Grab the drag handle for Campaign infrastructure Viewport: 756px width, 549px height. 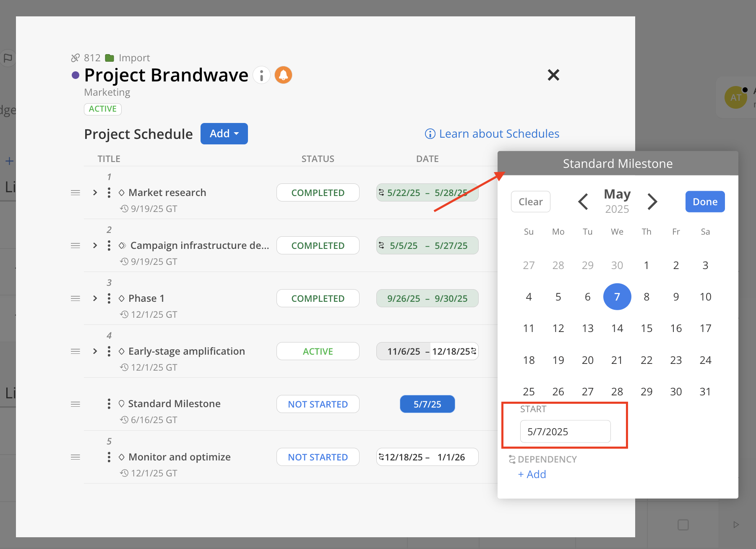[x=76, y=246]
